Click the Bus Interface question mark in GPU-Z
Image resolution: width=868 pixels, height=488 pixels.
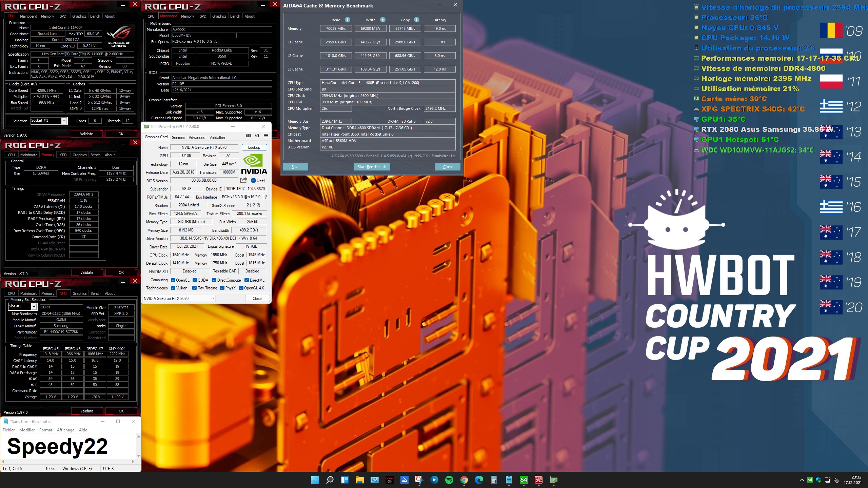266,197
